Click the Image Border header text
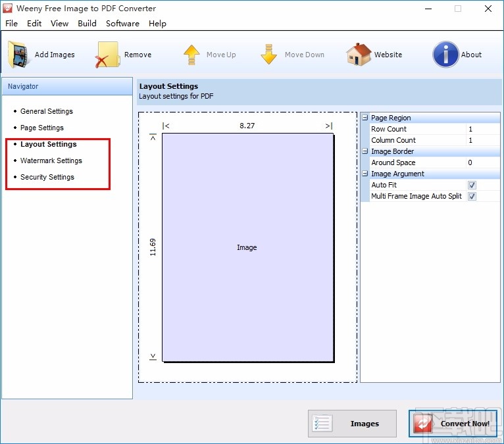 392,151
